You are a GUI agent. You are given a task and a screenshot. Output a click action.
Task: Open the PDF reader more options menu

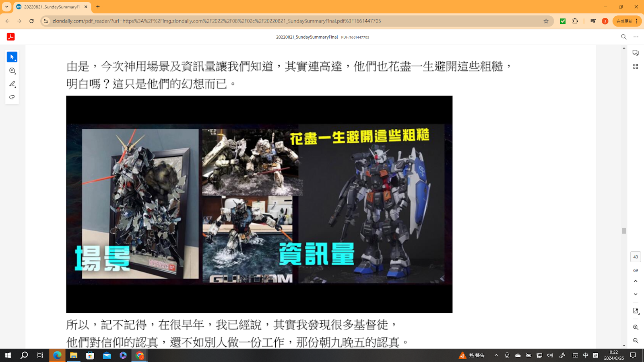pos(636,37)
